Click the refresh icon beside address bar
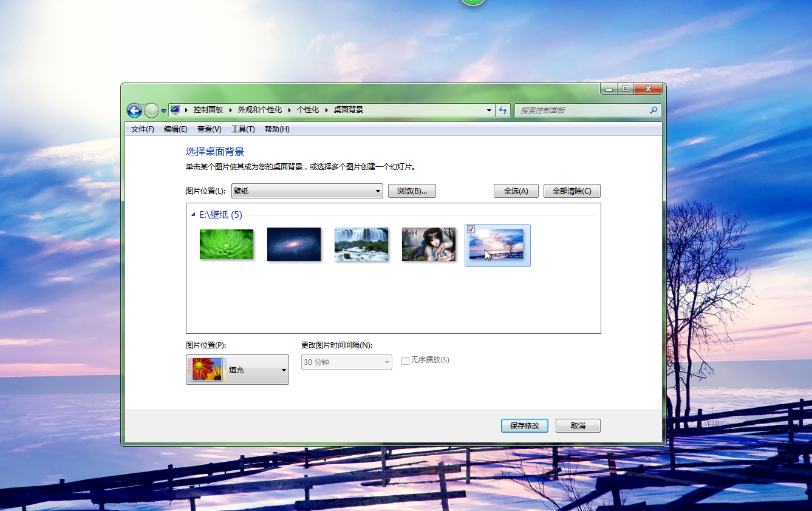812x511 pixels. coord(503,110)
